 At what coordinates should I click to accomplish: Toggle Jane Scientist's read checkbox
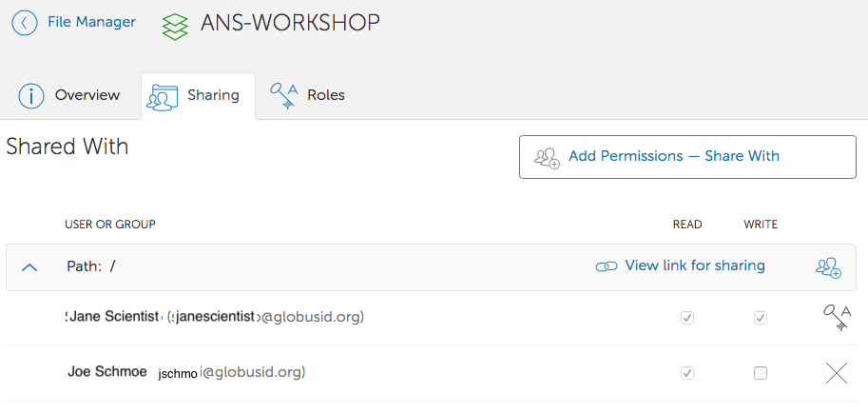tap(687, 318)
